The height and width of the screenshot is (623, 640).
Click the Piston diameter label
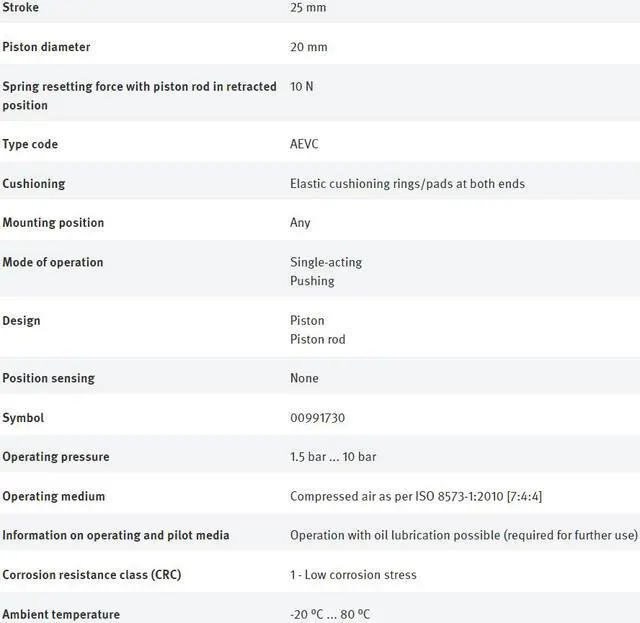pos(46,47)
